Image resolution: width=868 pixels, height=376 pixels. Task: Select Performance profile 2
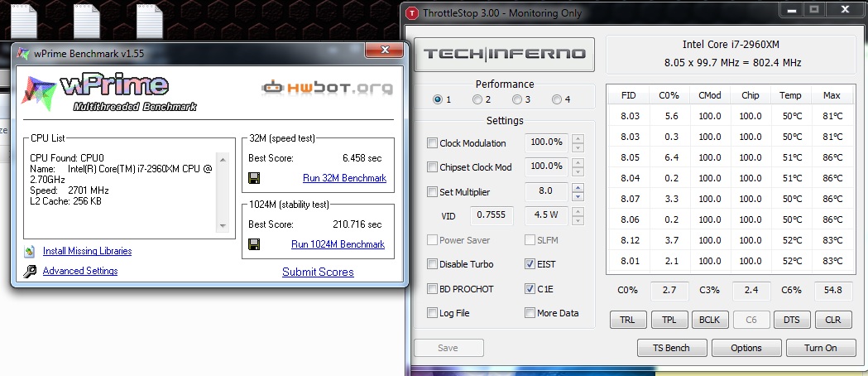click(477, 99)
